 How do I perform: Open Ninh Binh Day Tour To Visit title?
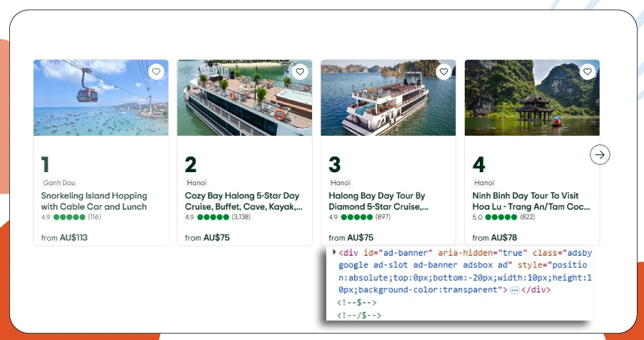[x=531, y=201]
